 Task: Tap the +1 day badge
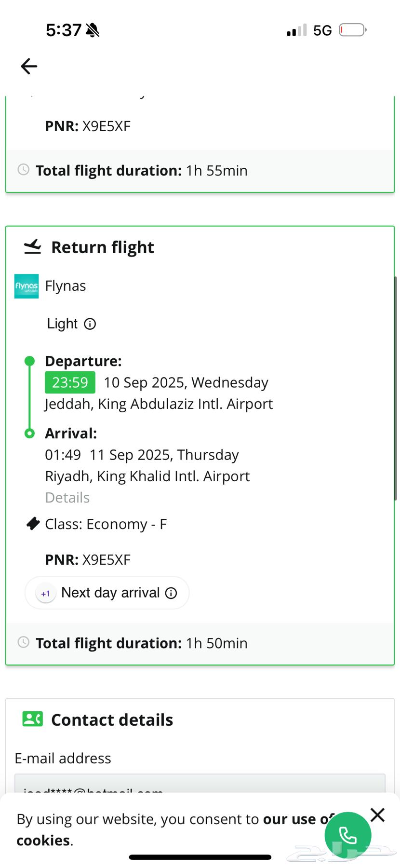coord(46,594)
